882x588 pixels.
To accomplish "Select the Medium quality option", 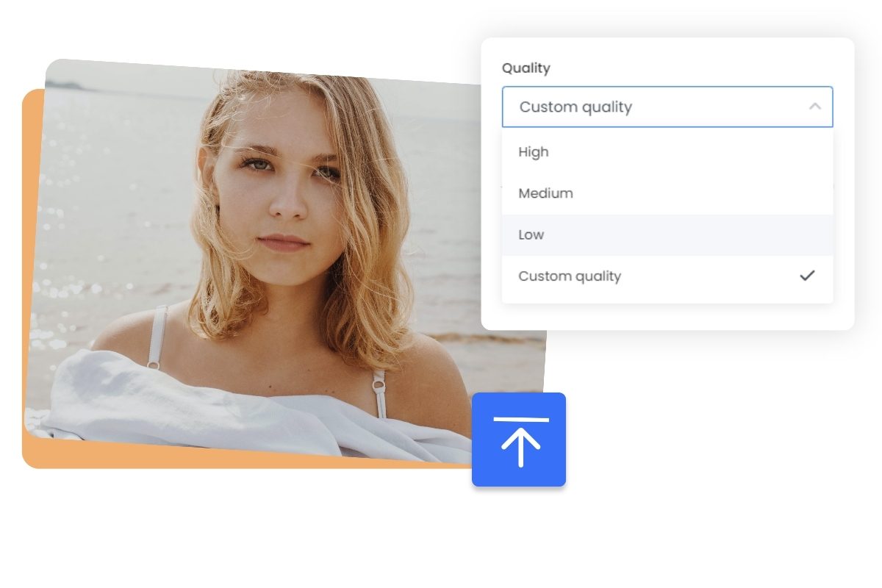I will click(x=545, y=193).
